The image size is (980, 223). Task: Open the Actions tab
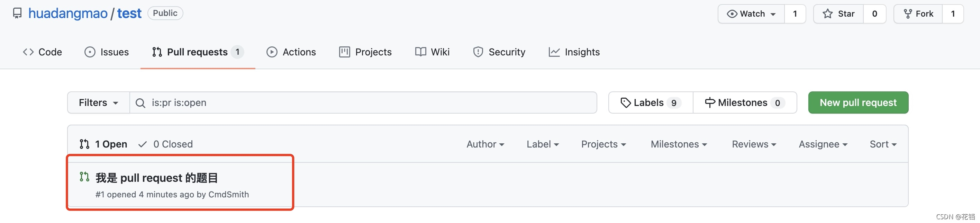(x=291, y=52)
